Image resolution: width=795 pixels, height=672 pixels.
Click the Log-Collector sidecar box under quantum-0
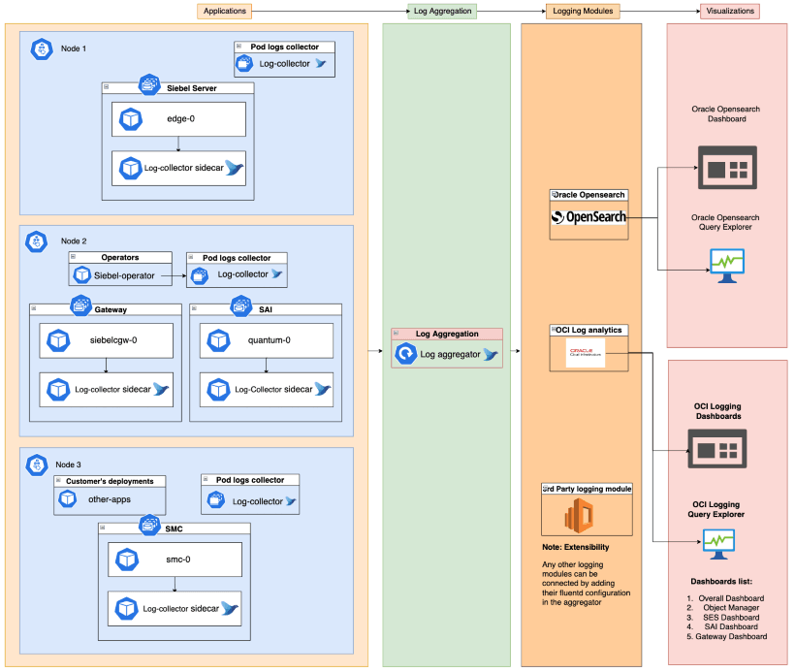coord(267,390)
